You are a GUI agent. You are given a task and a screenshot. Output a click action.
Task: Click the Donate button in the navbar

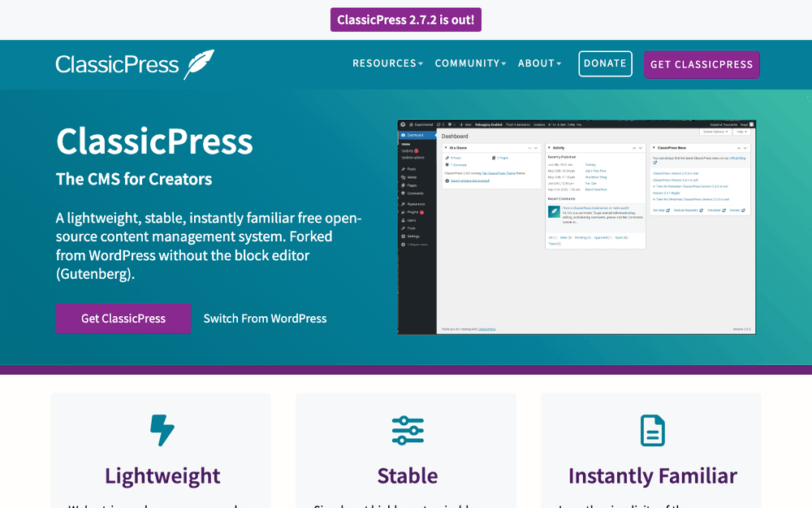coord(605,63)
